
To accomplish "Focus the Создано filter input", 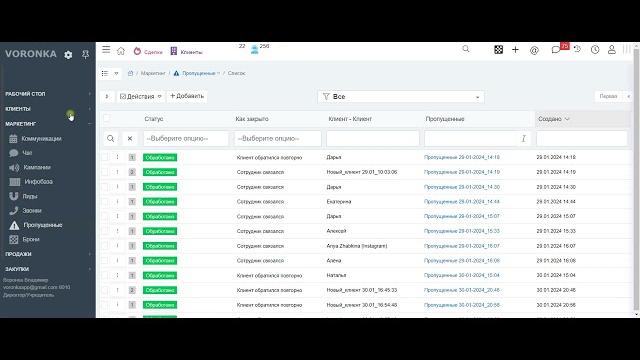I will tap(582, 139).
